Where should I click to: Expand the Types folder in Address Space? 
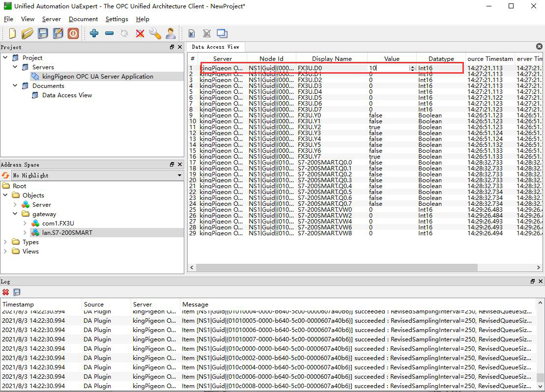[5, 242]
